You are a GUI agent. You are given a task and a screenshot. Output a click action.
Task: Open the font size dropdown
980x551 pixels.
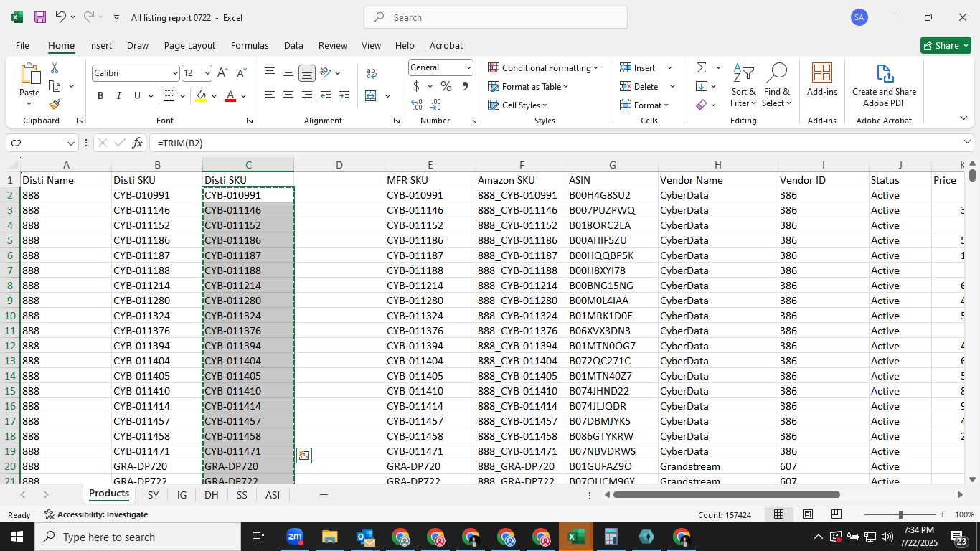point(207,73)
